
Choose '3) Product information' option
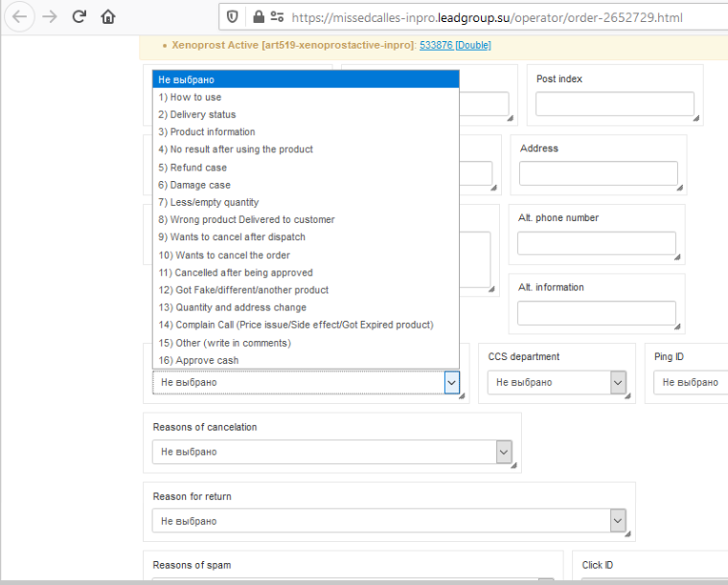coord(306,132)
